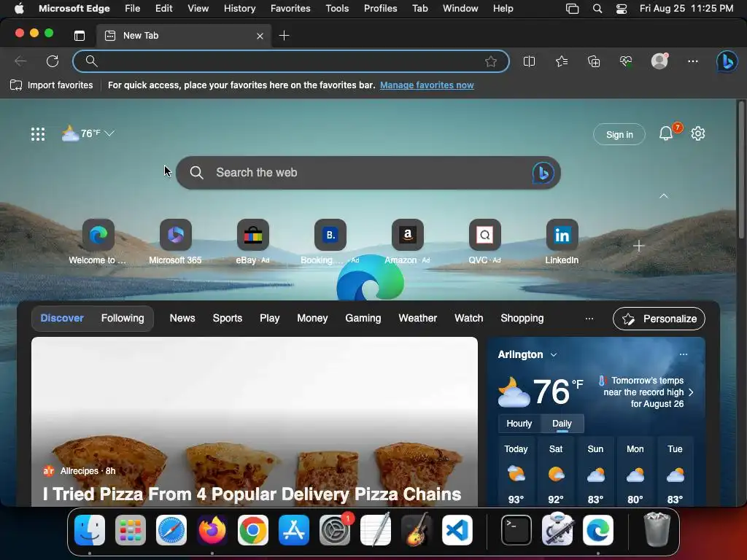Add this page to favorites star
The image size is (747, 560).
491,61
